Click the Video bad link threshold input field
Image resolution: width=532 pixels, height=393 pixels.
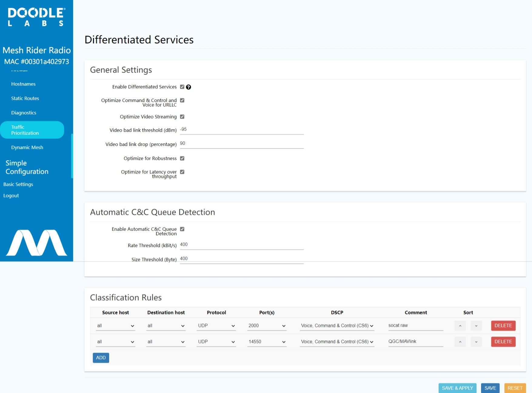pyautogui.click(x=241, y=130)
